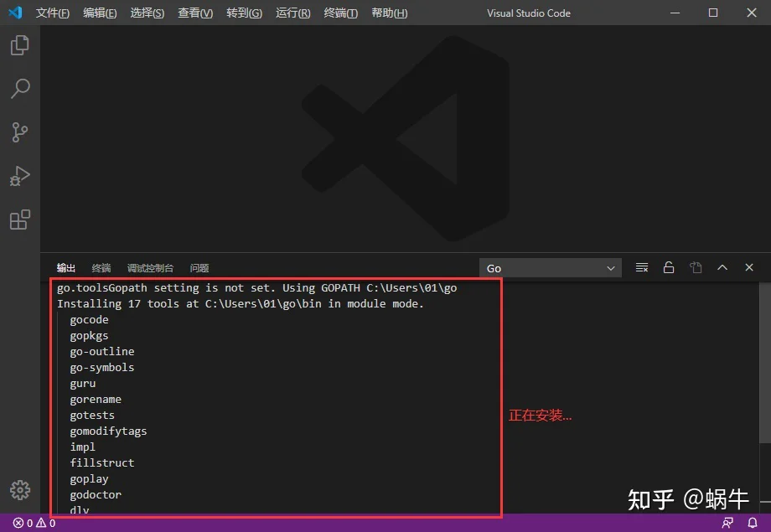771x532 pixels.
Task: Click the gocode line in output
Action: click(89, 319)
